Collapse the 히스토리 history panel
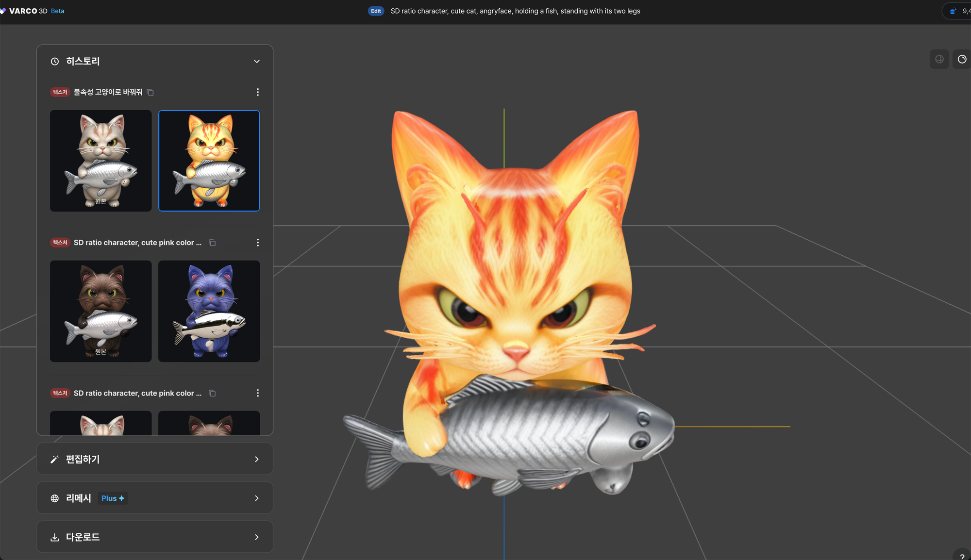 [x=256, y=61]
